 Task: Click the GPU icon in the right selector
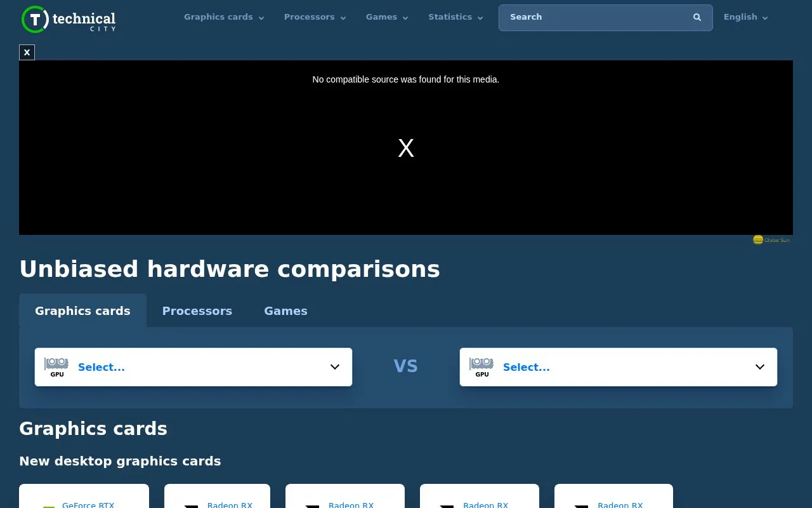tap(481, 367)
